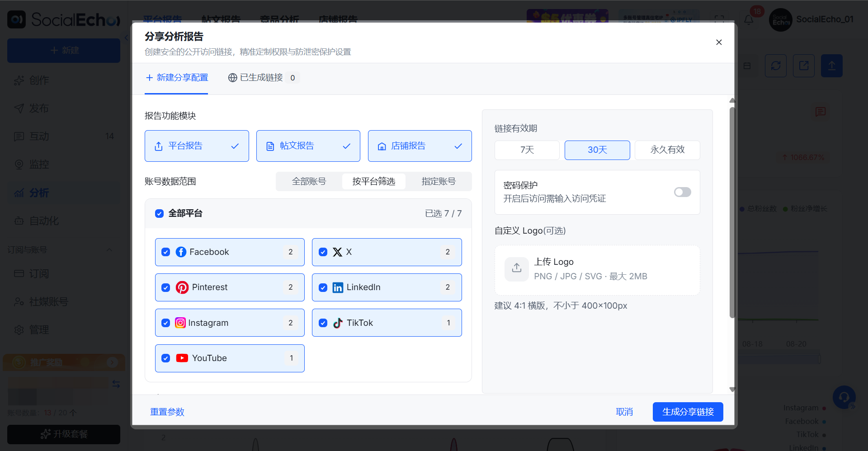868x451 pixels.
Task: Open 创作 in the sidebar
Action: click(64, 80)
